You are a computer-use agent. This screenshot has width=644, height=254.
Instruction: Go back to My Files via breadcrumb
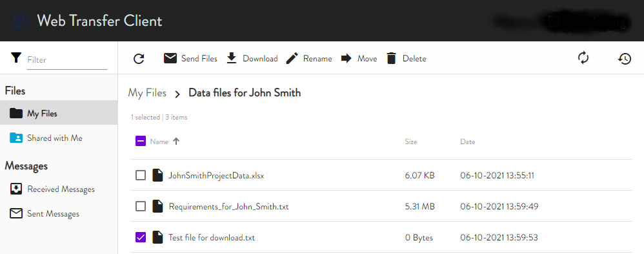(147, 93)
